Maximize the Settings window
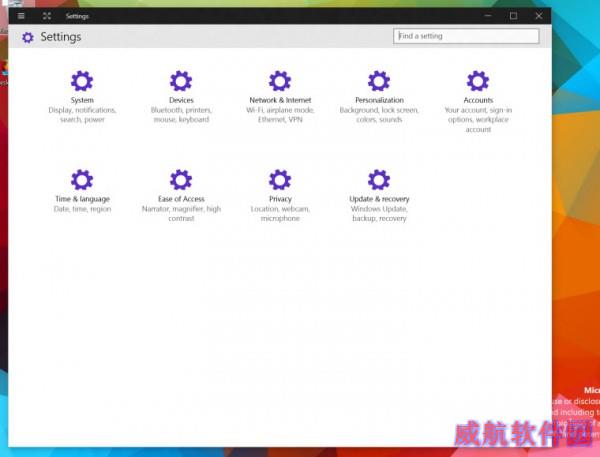 pyautogui.click(x=513, y=16)
